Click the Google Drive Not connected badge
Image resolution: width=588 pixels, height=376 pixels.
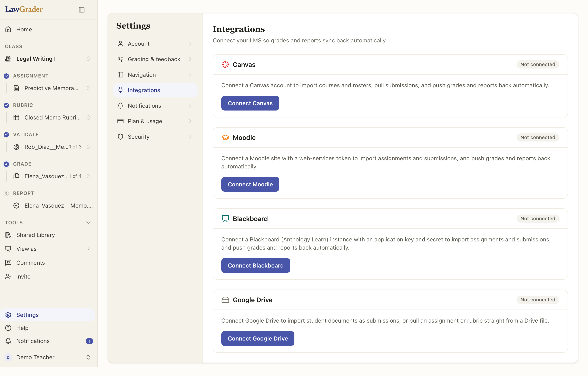pyautogui.click(x=538, y=300)
